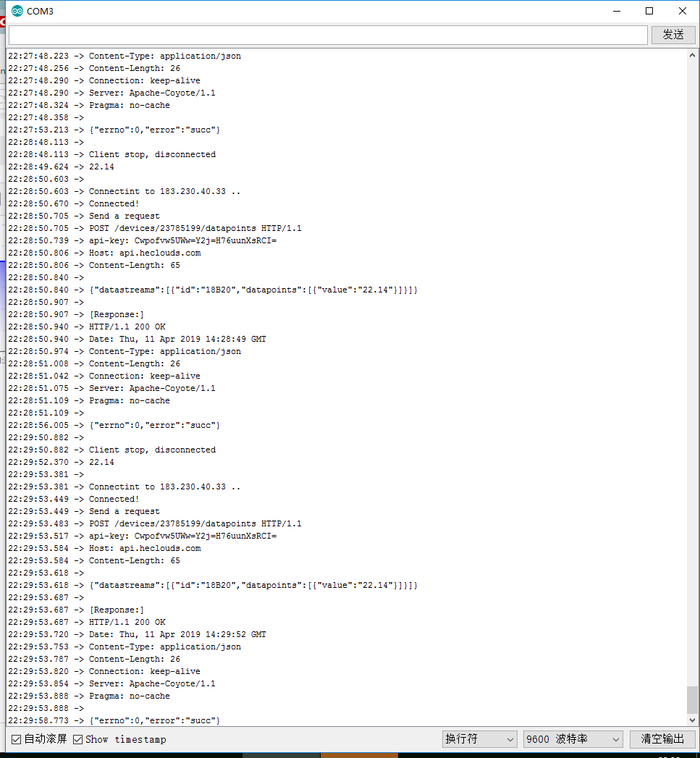Click inside the serial message input field
The width and height of the screenshot is (700, 758).
[326, 34]
